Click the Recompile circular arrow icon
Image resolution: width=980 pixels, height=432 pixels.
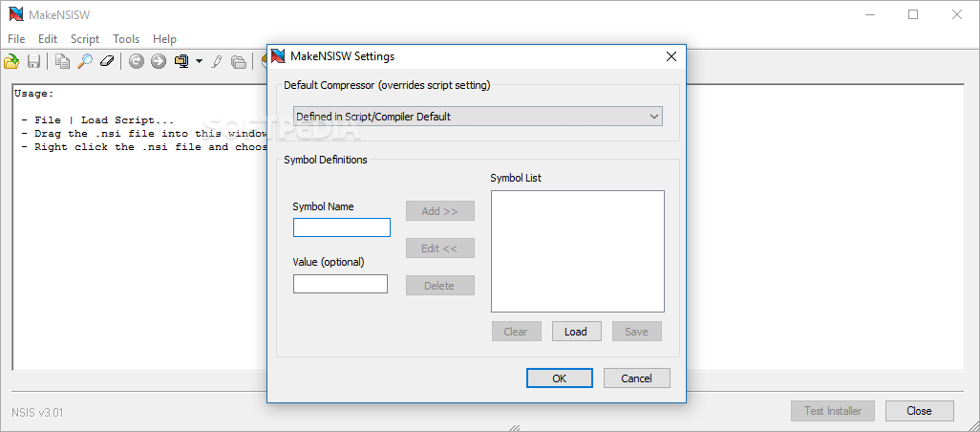tap(137, 61)
